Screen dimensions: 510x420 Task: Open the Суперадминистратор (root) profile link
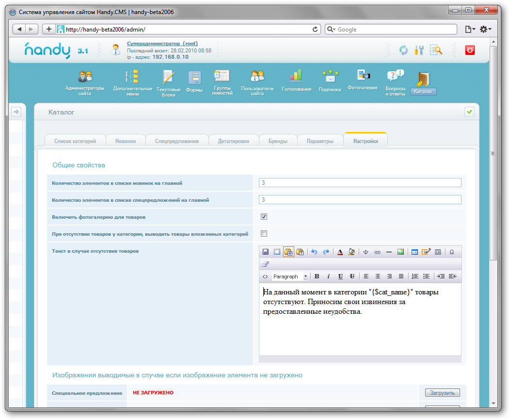(x=162, y=44)
